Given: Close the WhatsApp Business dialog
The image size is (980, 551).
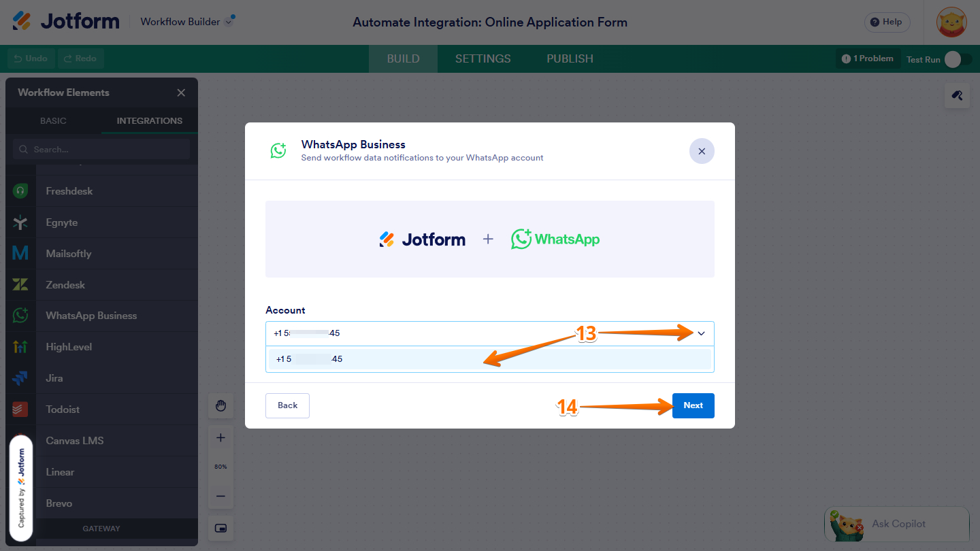Looking at the screenshot, I should tap(702, 151).
